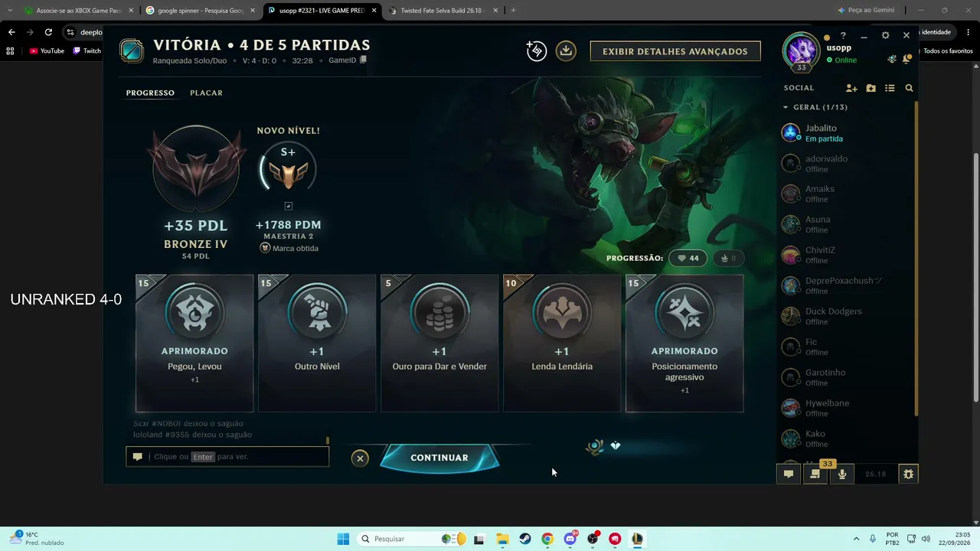Toggle the checkbox under the S+ crest
Screen dimensions: 980x551
click(288, 206)
